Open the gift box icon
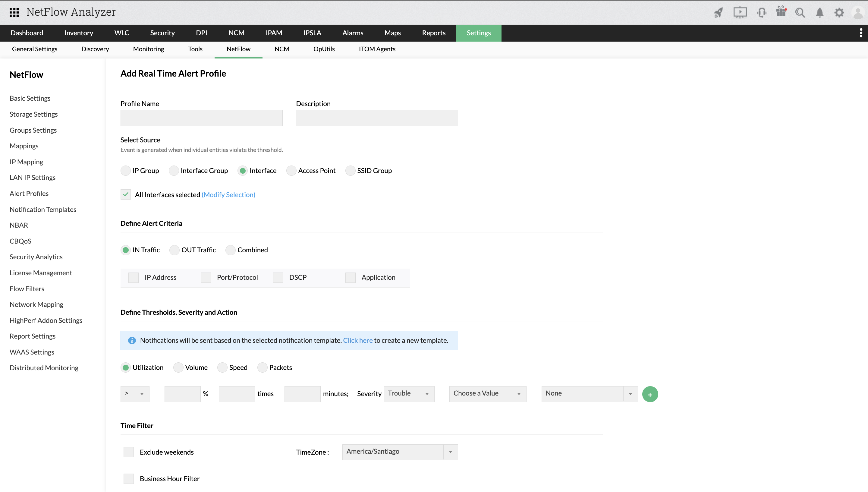Screen dimensions: 868x492 (781, 12)
